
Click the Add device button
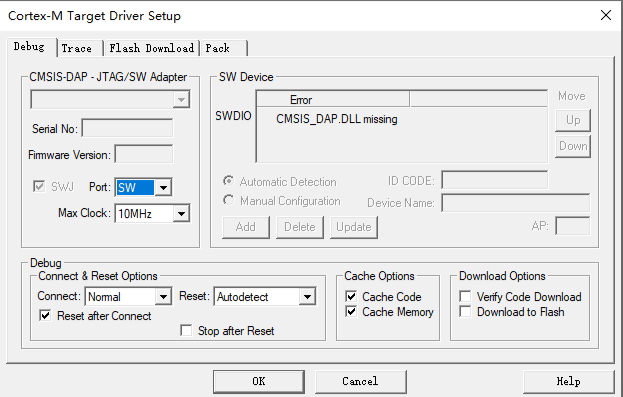246,227
